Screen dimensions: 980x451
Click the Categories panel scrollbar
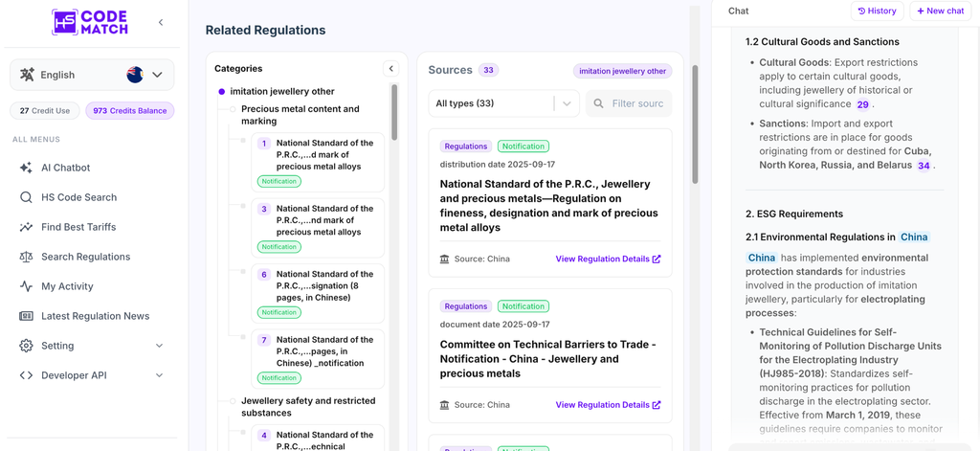[x=394, y=112]
